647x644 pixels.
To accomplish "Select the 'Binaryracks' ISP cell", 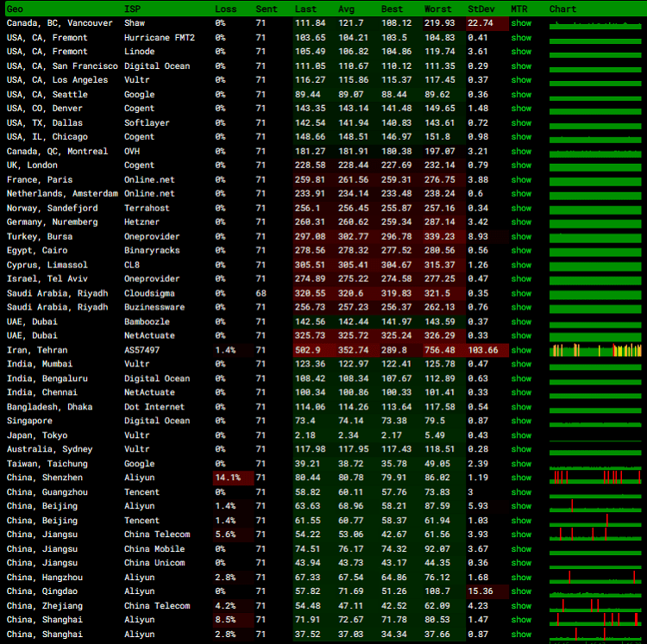I will [152, 250].
